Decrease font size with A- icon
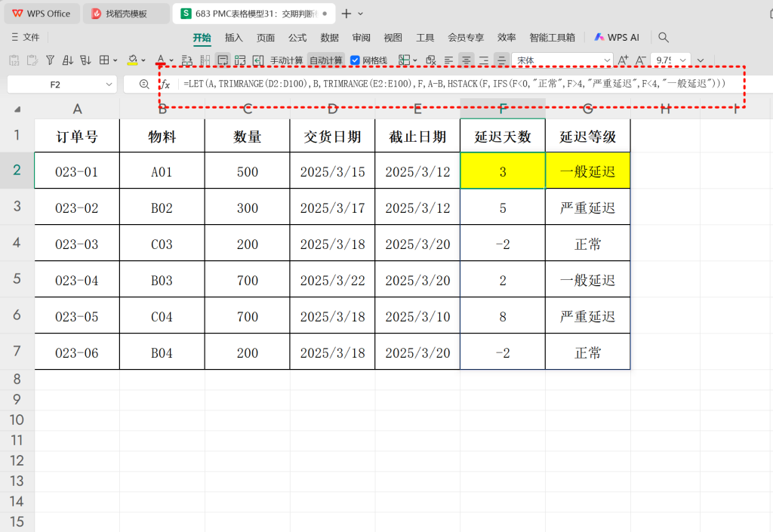This screenshot has width=773, height=532. [640, 60]
